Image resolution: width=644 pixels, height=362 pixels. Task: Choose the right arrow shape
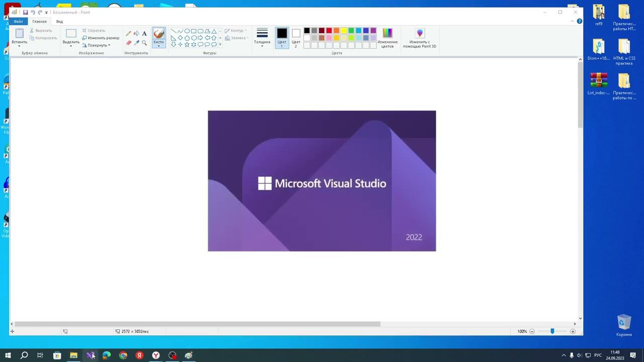point(200,38)
